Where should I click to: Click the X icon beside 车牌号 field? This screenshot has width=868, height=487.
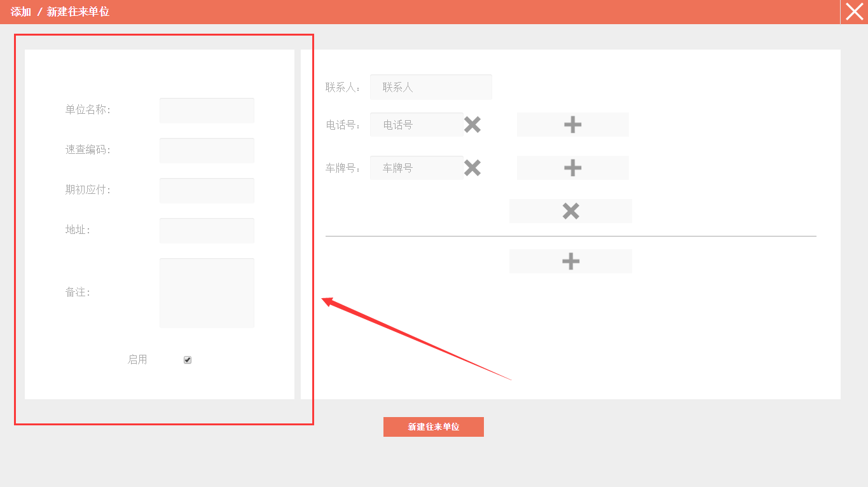[472, 168]
